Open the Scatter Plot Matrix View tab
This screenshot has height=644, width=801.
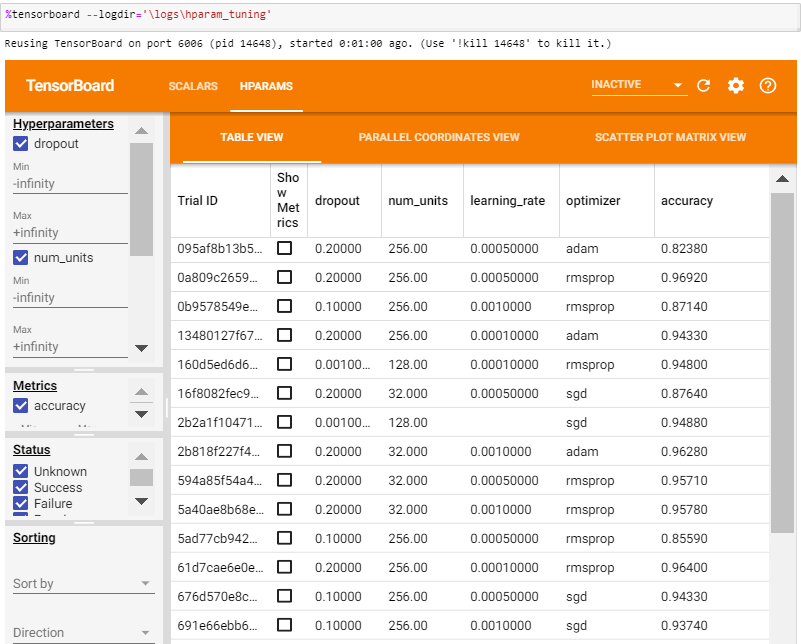[x=670, y=137]
